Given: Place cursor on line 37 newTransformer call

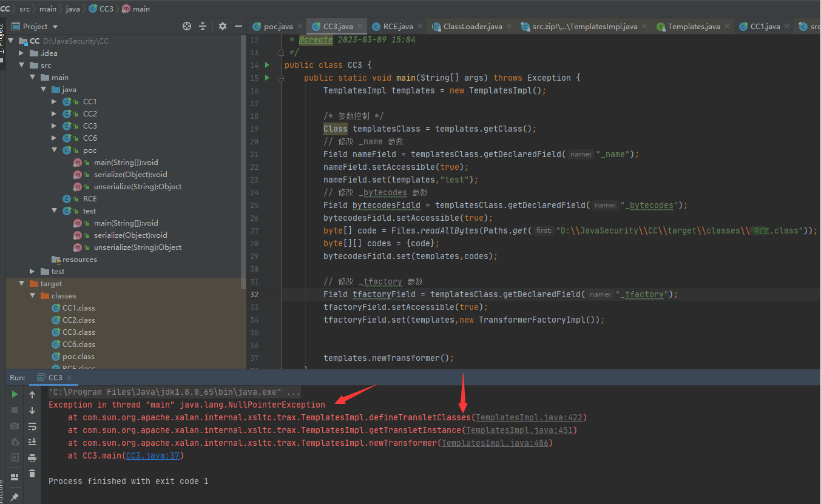Looking at the screenshot, I should [388, 358].
